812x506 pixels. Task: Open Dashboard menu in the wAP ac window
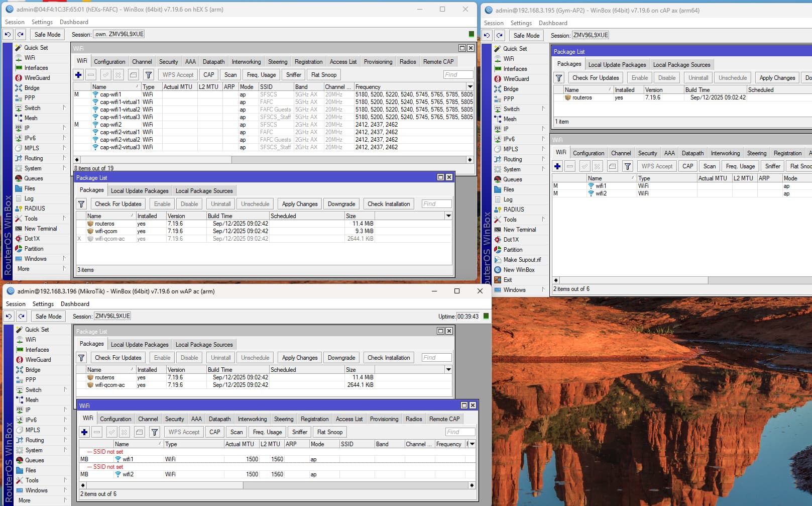click(75, 304)
